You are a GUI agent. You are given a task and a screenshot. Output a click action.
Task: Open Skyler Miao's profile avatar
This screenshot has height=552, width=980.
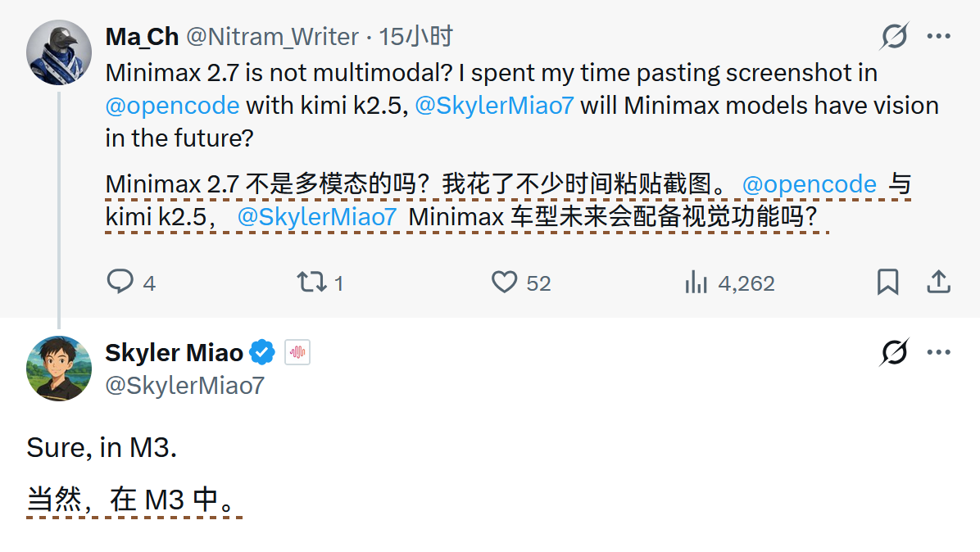[59, 369]
